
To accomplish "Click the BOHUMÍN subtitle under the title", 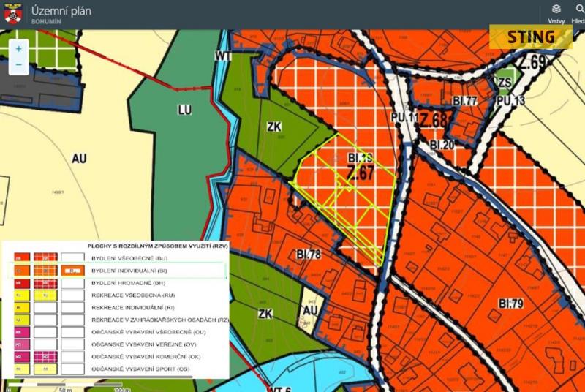I will [x=46, y=22].
